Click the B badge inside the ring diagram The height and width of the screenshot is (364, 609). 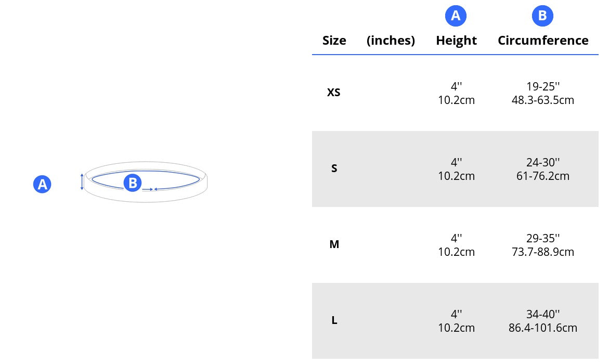tap(133, 183)
